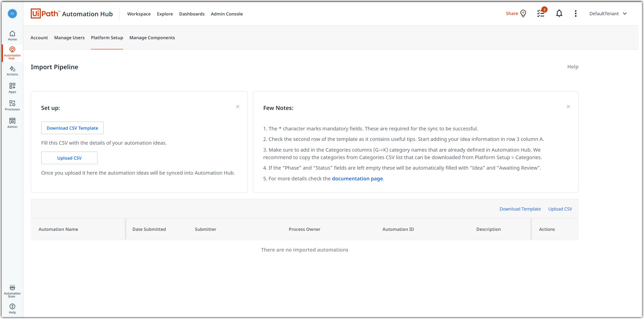644x319 pixels.
Task: Click the Upload CSV link above table
Action: pyautogui.click(x=560, y=209)
